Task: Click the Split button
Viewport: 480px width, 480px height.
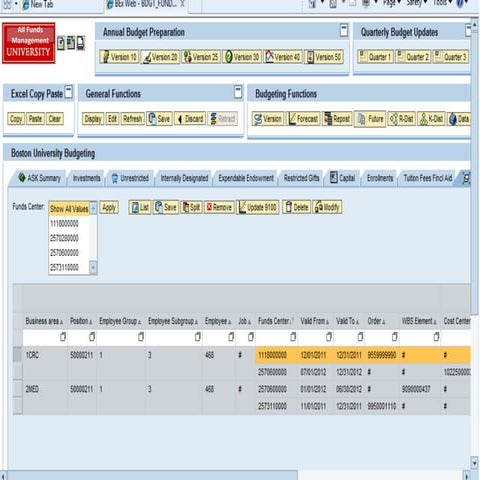Action: [x=191, y=207]
